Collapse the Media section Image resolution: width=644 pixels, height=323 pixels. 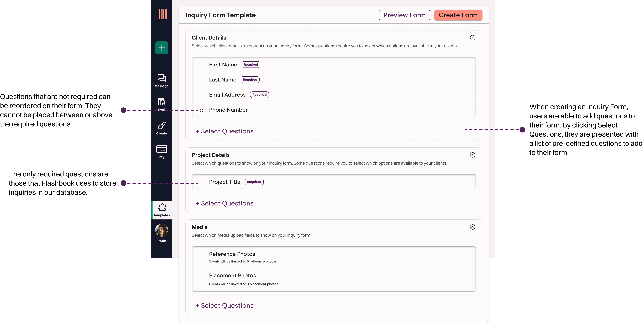(x=472, y=227)
